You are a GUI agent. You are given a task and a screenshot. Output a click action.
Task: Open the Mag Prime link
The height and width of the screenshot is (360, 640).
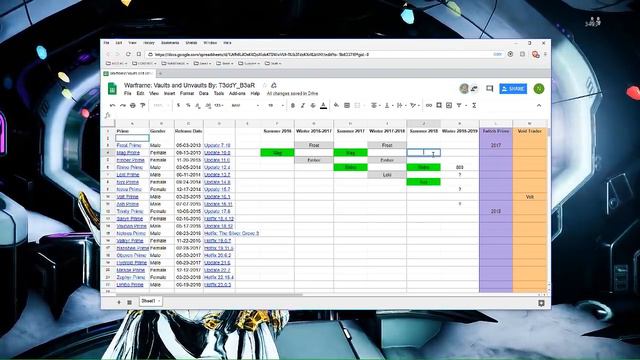pyautogui.click(x=128, y=153)
